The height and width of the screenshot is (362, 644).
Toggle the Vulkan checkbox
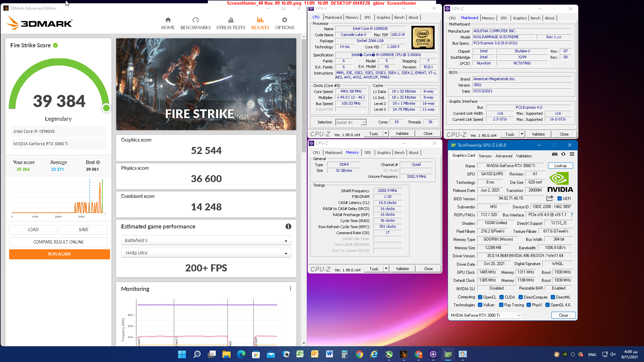coord(480,305)
